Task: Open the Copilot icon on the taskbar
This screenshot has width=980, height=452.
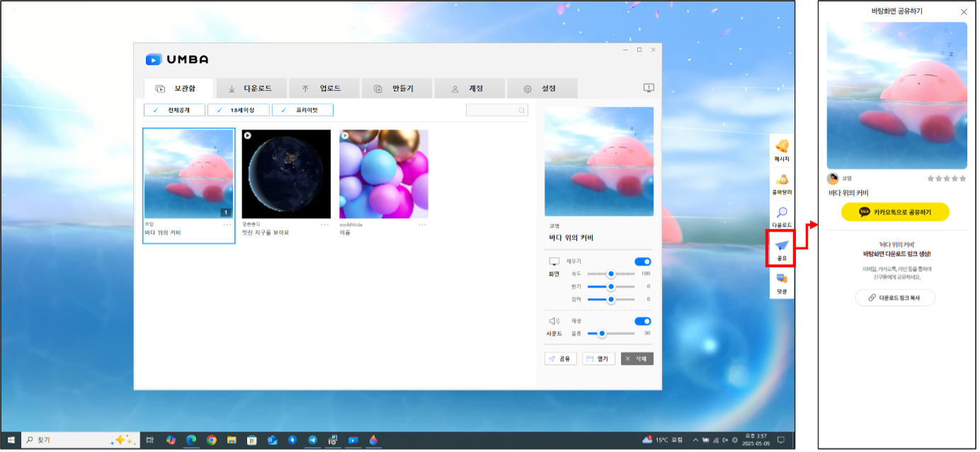Action: (x=171, y=440)
